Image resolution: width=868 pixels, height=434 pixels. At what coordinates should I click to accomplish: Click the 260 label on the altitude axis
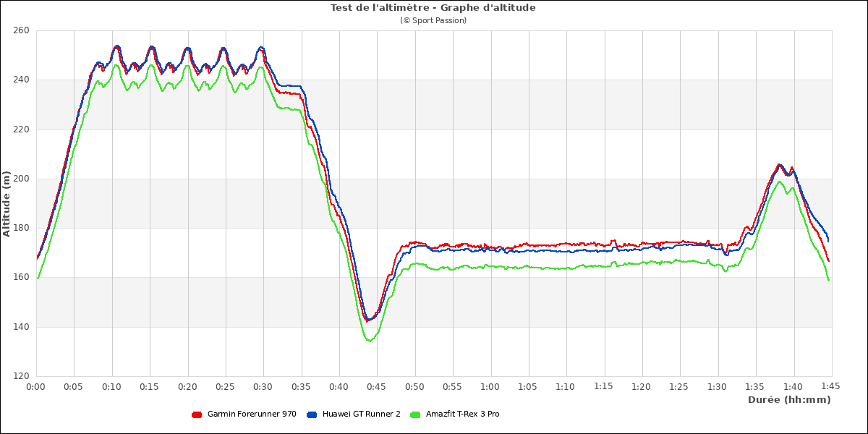[x=20, y=30]
